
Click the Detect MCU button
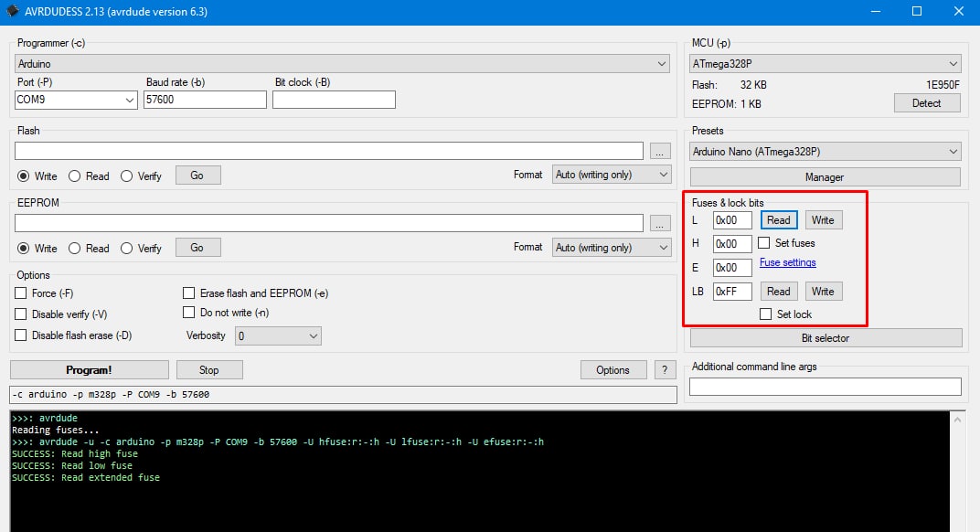(x=927, y=103)
